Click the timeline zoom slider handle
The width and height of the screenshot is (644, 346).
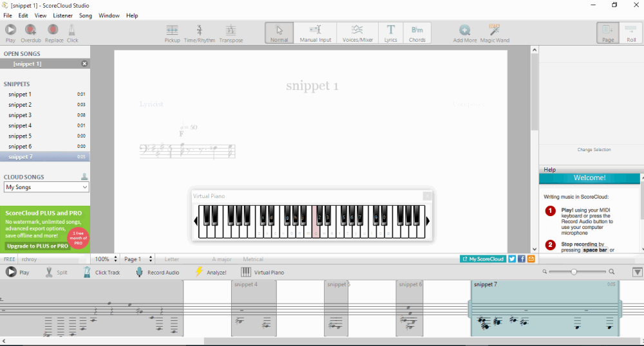pos(574,271)
